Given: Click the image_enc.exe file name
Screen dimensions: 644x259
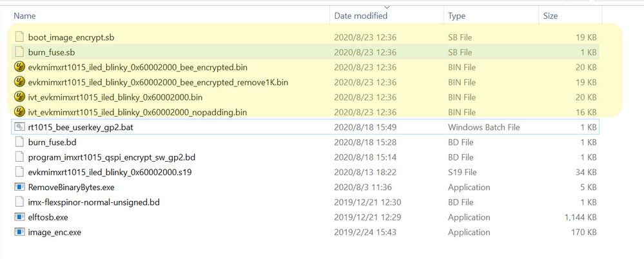Looking at the screenshot, I should tap(55, 233).
